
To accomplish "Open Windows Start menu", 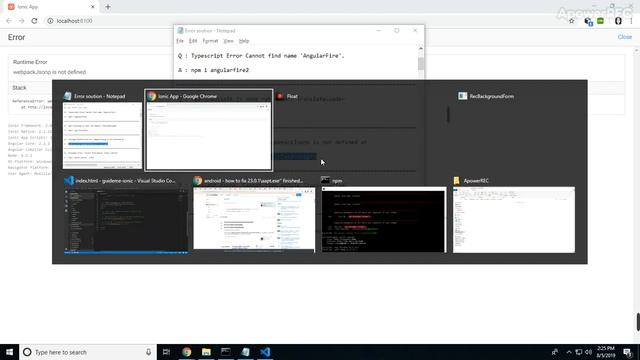I will tap(9, 352).
